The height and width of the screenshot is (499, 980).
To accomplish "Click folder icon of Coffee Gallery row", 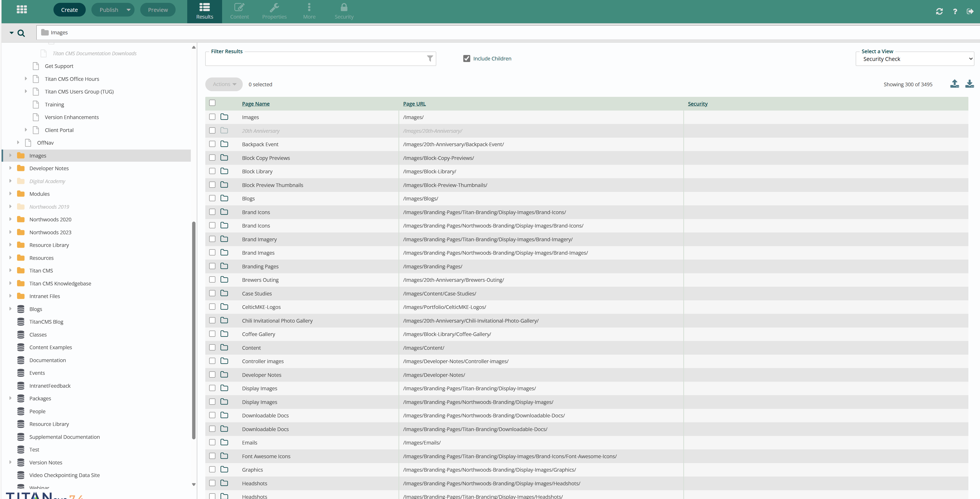I will point(224,334).
